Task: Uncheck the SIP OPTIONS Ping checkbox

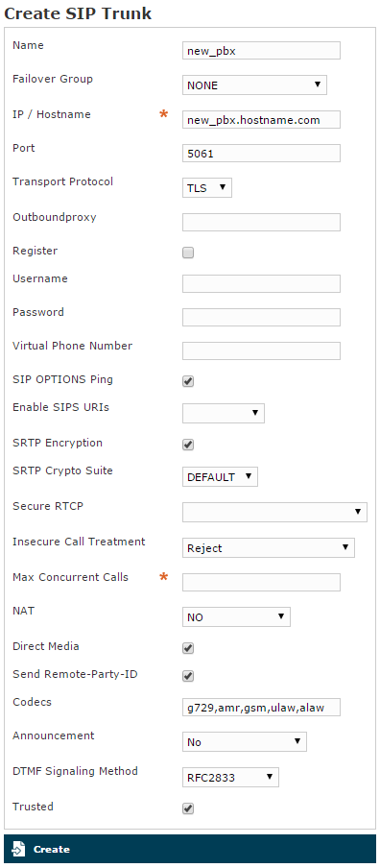Action: (188, 381)
